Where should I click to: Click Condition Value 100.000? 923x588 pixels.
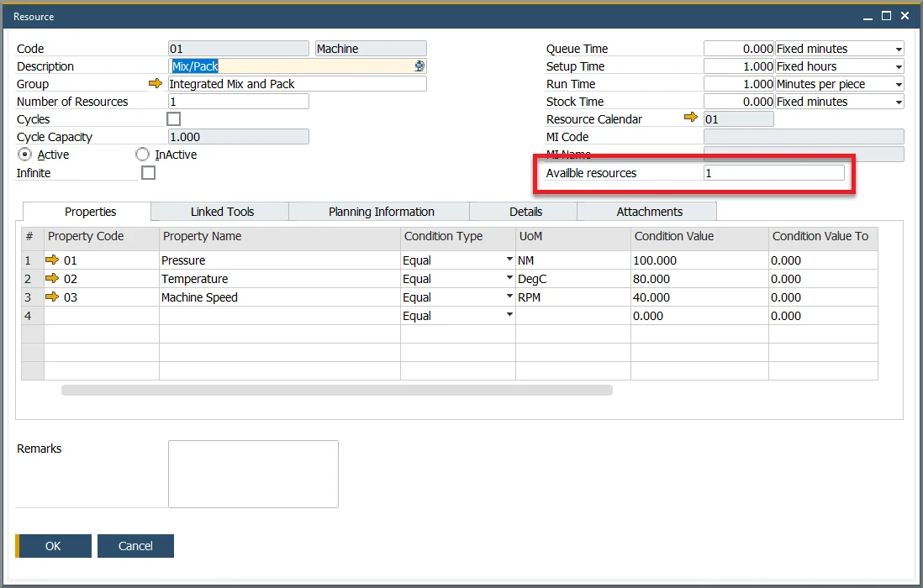pyautogui.click(x=699, y=260)
